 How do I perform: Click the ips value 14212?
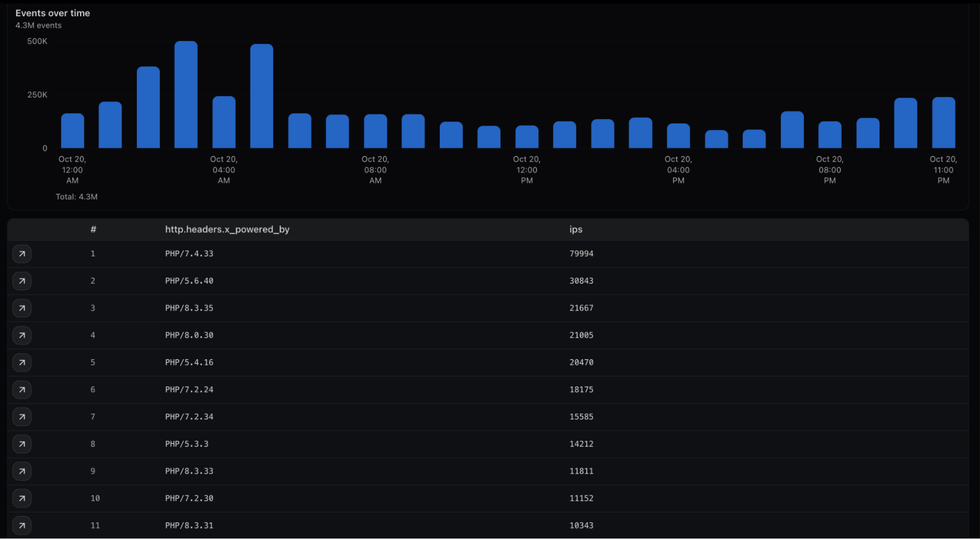pyautogui.click(x=581, y=444)
